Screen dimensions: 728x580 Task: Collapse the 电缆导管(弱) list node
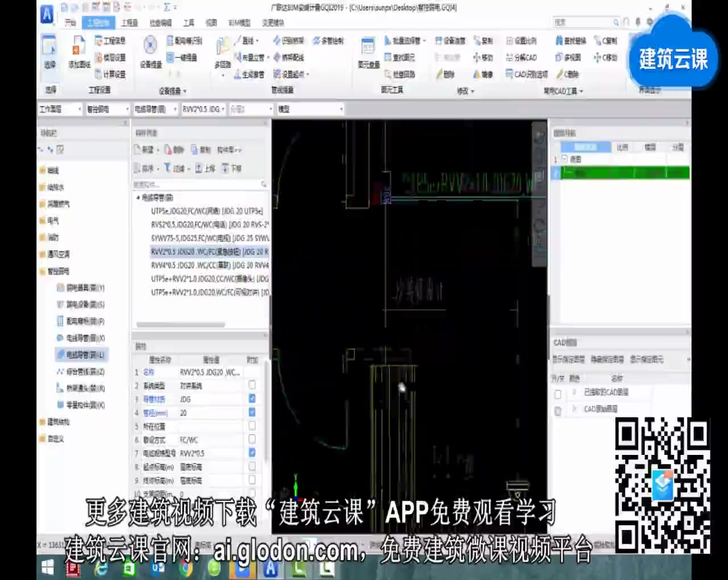[138, 197]
